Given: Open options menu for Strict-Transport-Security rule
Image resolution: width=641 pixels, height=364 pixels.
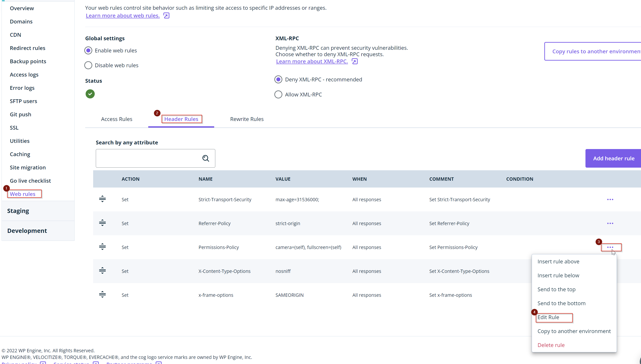Looking at the screenshot, I should coord(610,199).
